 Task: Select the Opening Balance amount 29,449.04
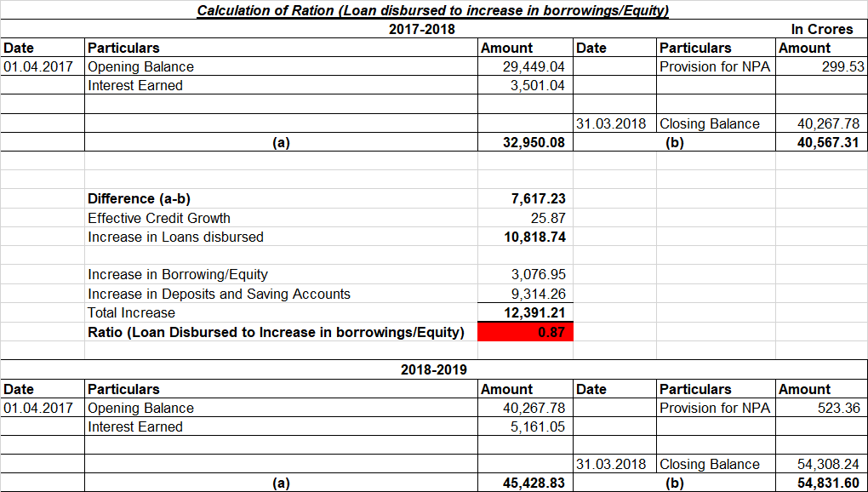(x=526, y=66)
